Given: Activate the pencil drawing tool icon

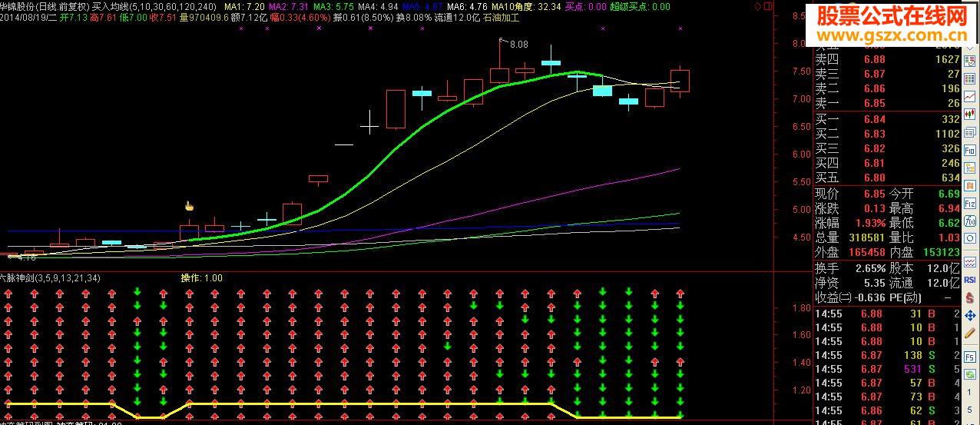Looking at the screenshot, I should click(x=970, y=334).
